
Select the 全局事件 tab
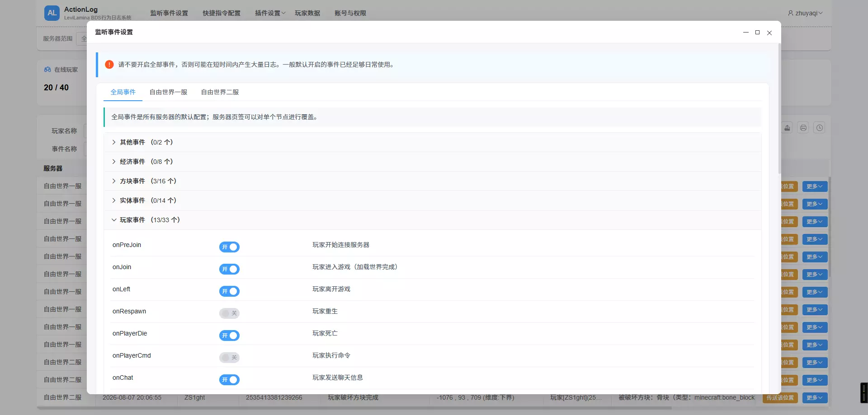(x=123, y=92)
